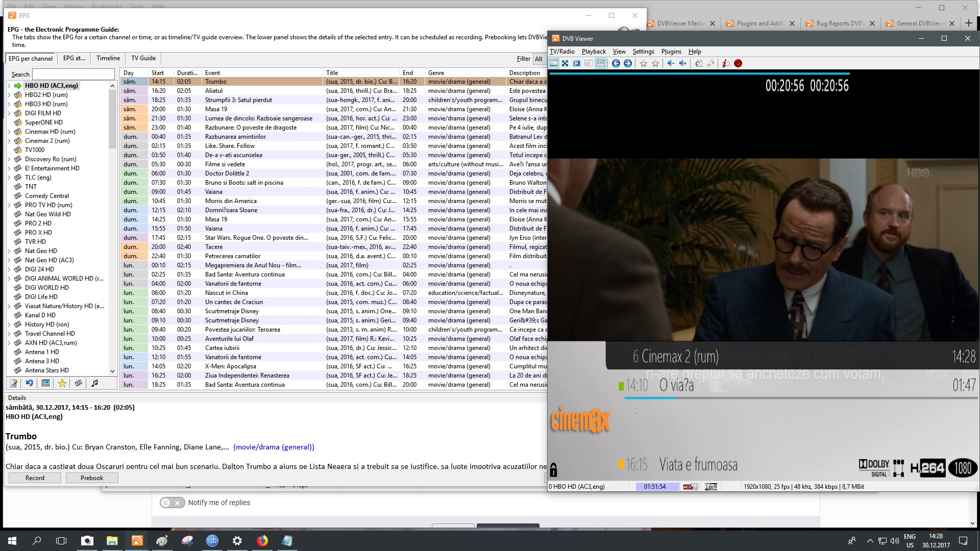Click the EPG Search input field
Viewport: 980px width, 551px height.
(x=73, y=74)
